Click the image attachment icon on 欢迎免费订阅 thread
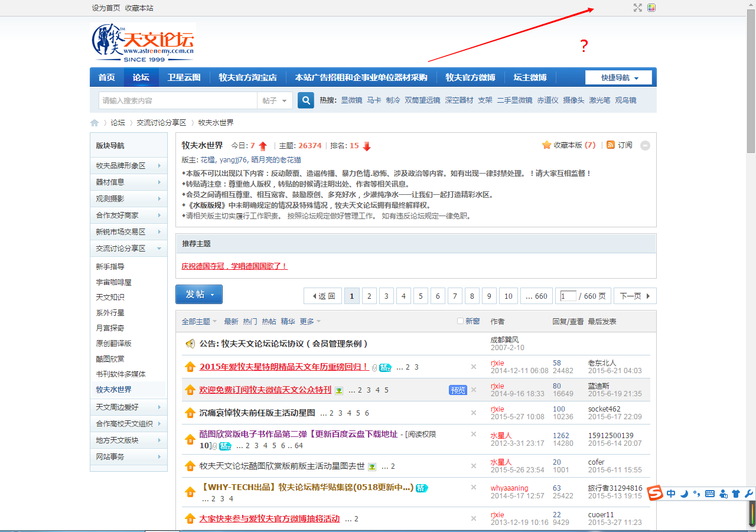 click(339, 390)
